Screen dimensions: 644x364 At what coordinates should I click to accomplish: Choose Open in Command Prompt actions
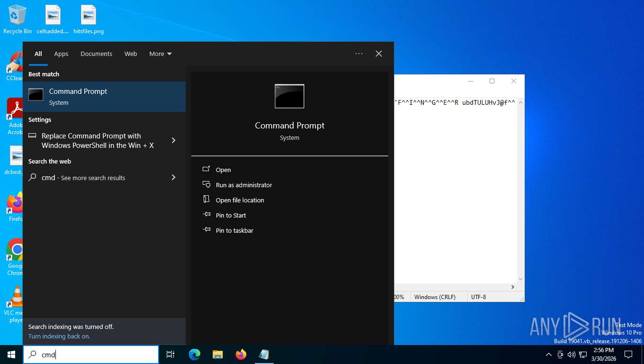click(x=224, y=170)
